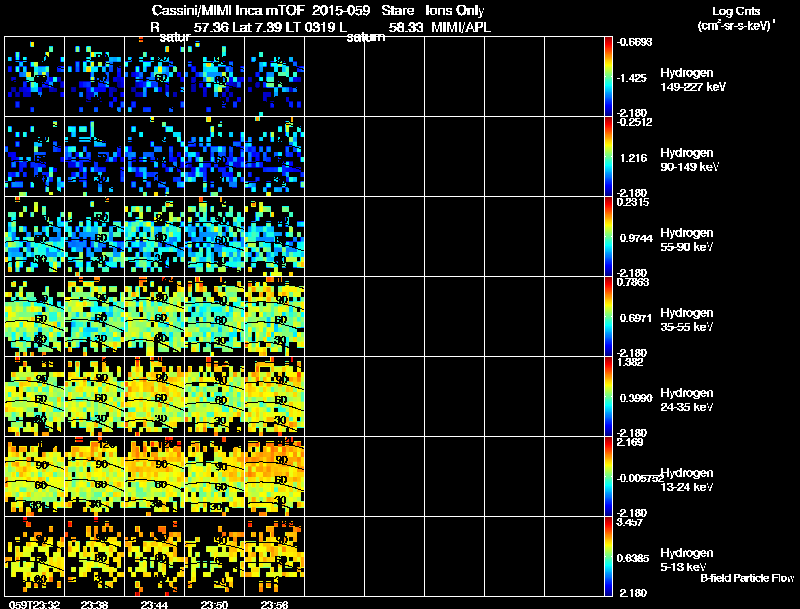Screen dimensions: 800x609
Task: Open the 55-90 keV panel at 23:50
Action: click(x=215, y=237)
